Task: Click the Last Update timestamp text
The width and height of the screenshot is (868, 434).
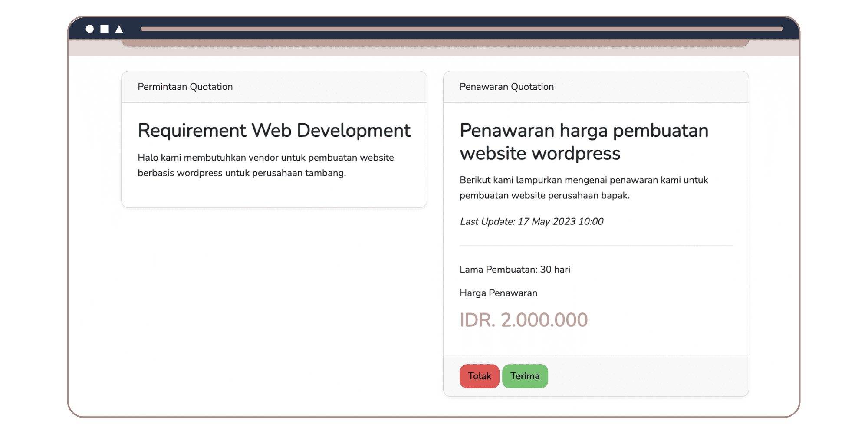Action: (531, 222)
